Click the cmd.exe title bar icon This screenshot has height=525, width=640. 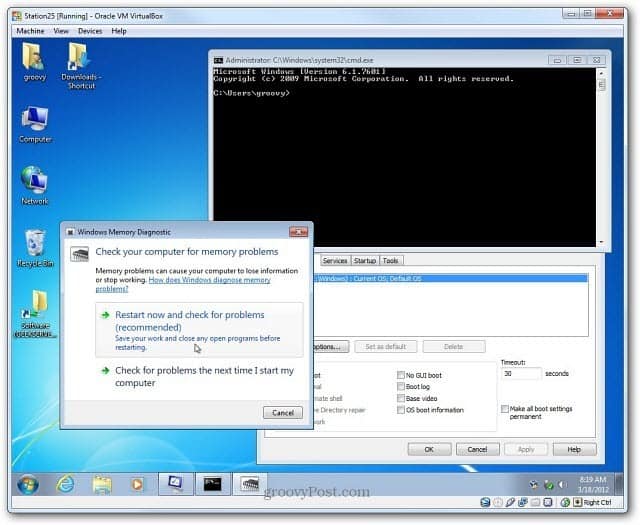click(x=218, y=60)
